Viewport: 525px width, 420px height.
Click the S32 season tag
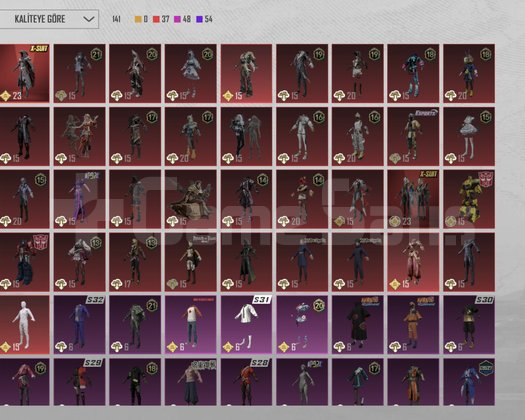(95, 299)
